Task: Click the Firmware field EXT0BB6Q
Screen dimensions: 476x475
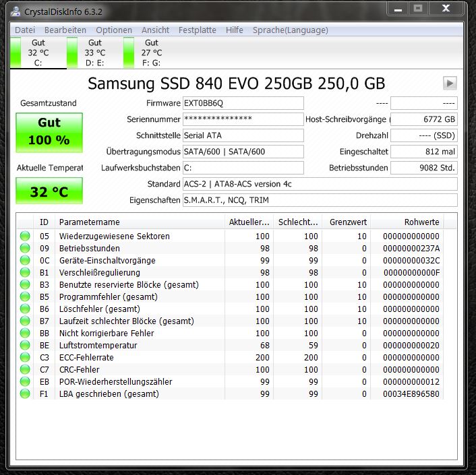Action: 243,103
